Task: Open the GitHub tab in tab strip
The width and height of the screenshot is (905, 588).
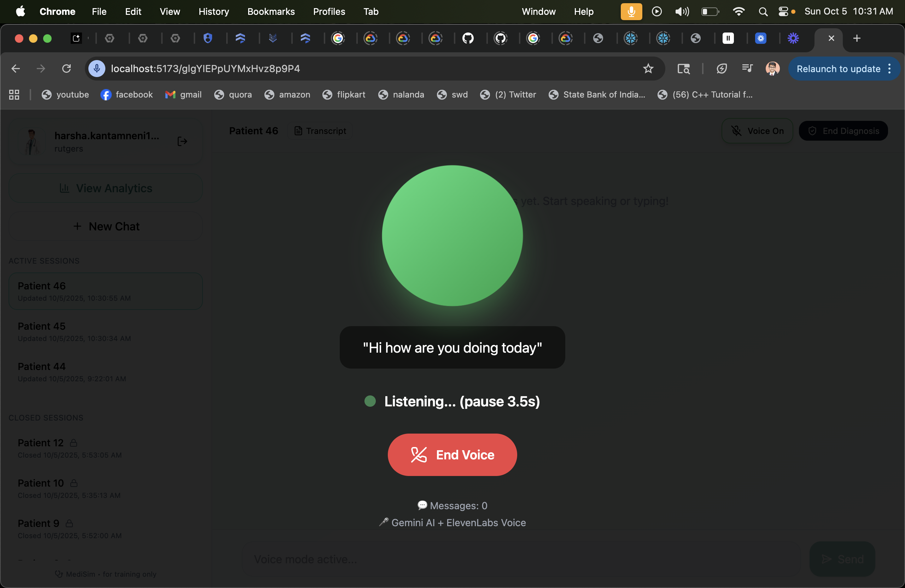Action: click(468, 38)
